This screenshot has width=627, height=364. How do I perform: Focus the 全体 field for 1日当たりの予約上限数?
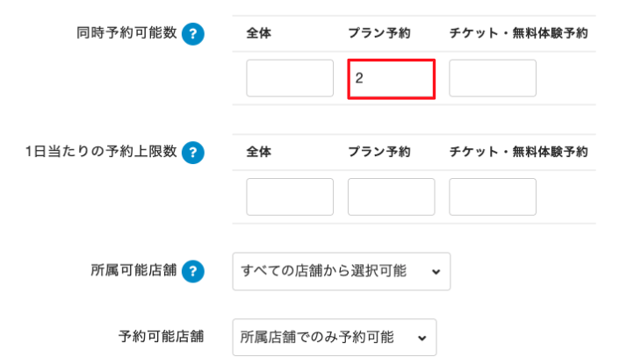coord(290,196)
